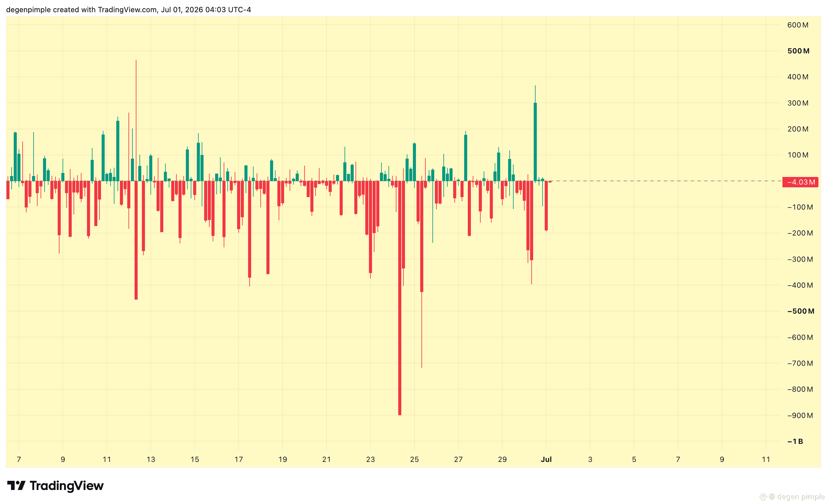Click the −600 M axis label
This screenshot has width=827, height=504.
coord(800,337)
